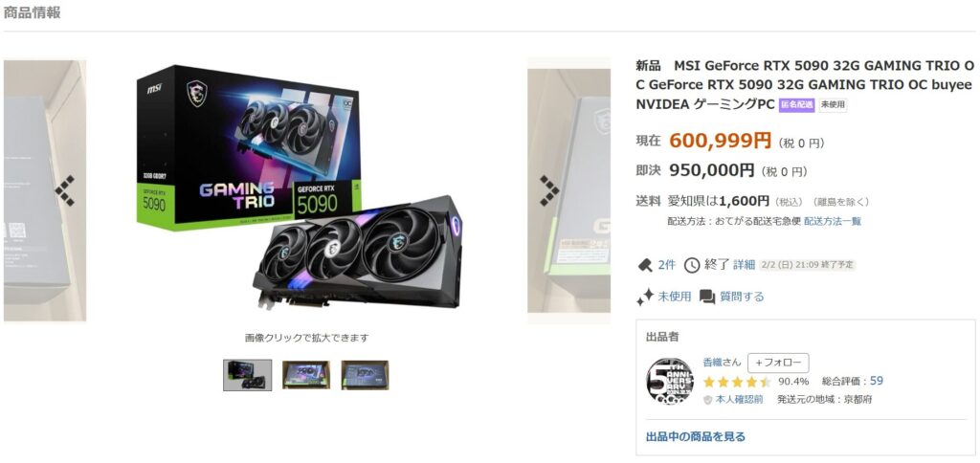
Task: Click the auction gavel bid count icon
Action: [644, 265]
